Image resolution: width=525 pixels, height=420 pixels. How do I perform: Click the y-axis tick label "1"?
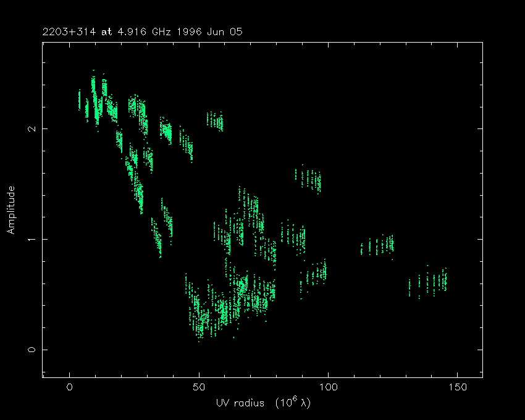[x=29, y=239]
